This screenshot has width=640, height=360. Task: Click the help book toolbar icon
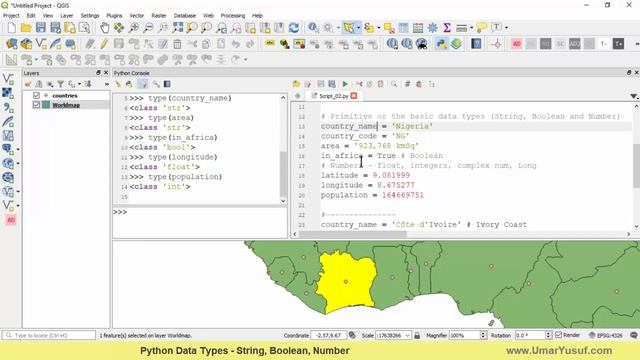(x=476, y=44)
